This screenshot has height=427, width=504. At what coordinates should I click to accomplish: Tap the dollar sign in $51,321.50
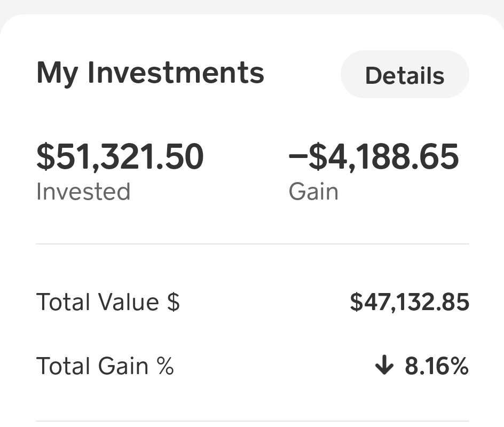coord(46,157)
